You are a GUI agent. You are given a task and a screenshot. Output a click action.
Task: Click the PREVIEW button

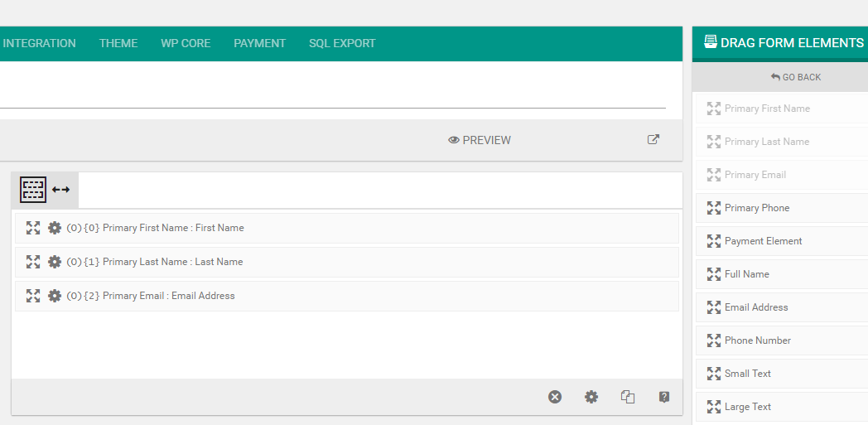(x=480, y=140)
